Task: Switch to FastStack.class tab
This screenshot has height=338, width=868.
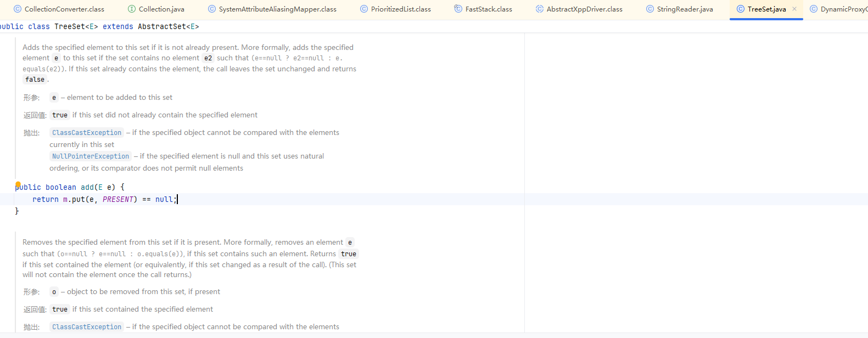Action: 483,9
